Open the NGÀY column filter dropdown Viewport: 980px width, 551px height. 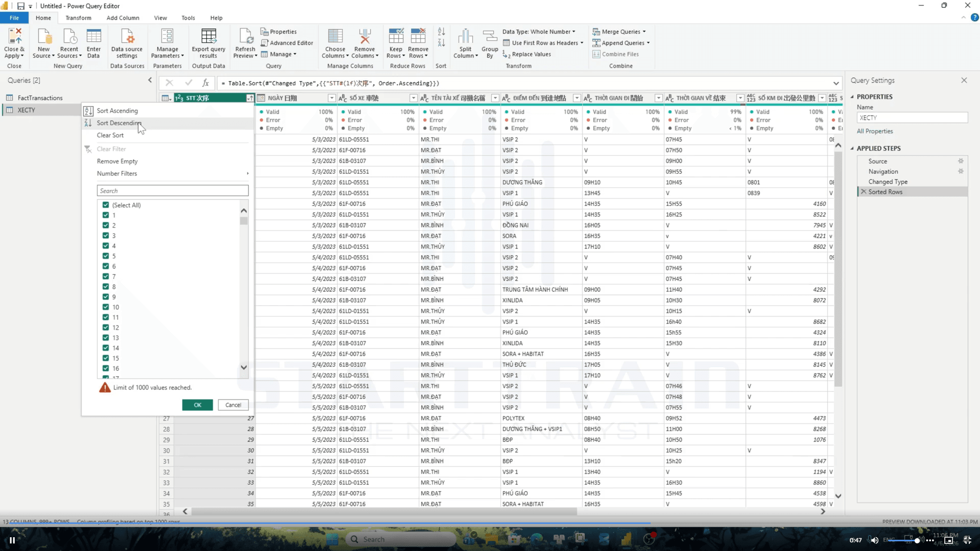click(x=331, y=98)
